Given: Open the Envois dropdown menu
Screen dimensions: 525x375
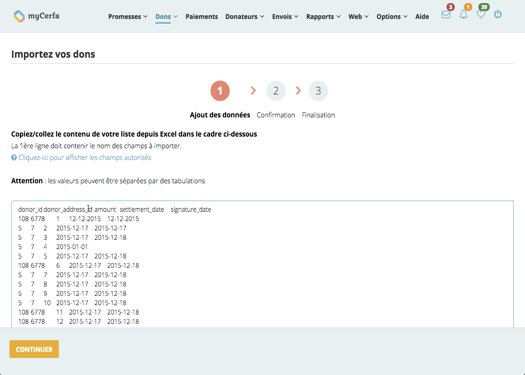Looking at the screenshot, I should (285, 16).
